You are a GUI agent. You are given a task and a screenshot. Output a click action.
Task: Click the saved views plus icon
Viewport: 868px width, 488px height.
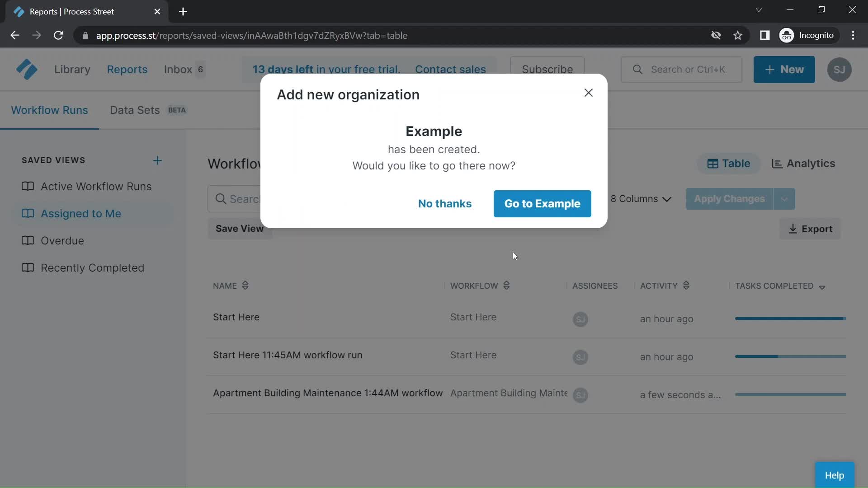click(x=157, y=160)
